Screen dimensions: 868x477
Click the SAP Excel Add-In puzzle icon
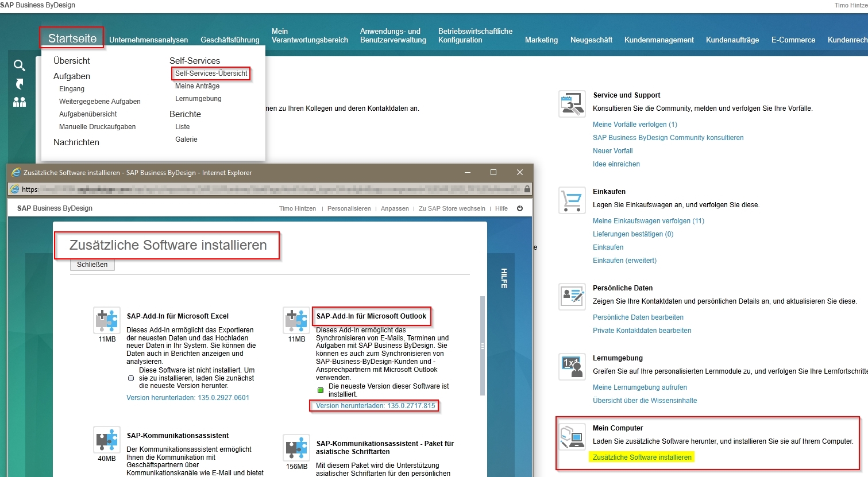107,320
